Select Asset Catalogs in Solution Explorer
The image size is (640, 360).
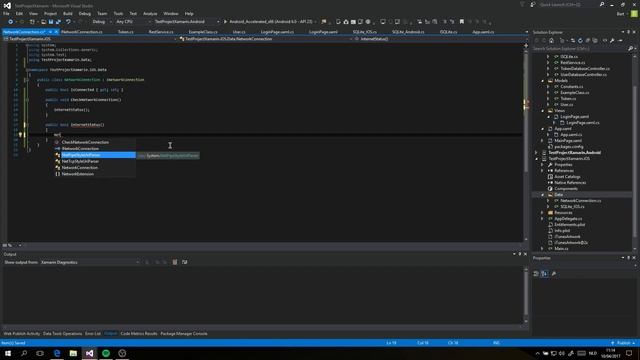pos(567,177)
